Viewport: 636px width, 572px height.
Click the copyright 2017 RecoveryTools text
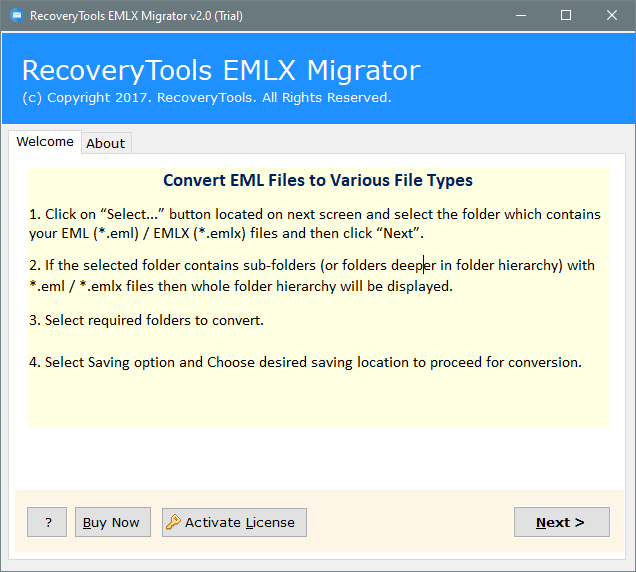pyautogui.click(x=207, y=98)
